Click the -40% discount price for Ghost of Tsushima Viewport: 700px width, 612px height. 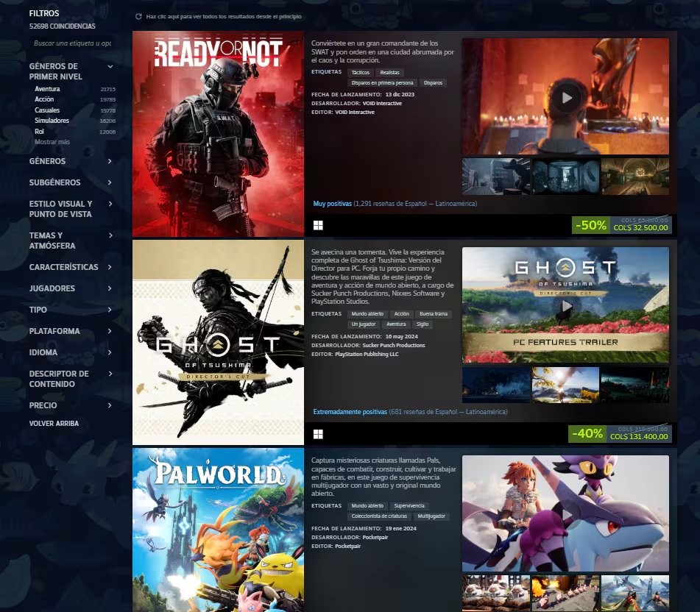[x=620, y=433]
